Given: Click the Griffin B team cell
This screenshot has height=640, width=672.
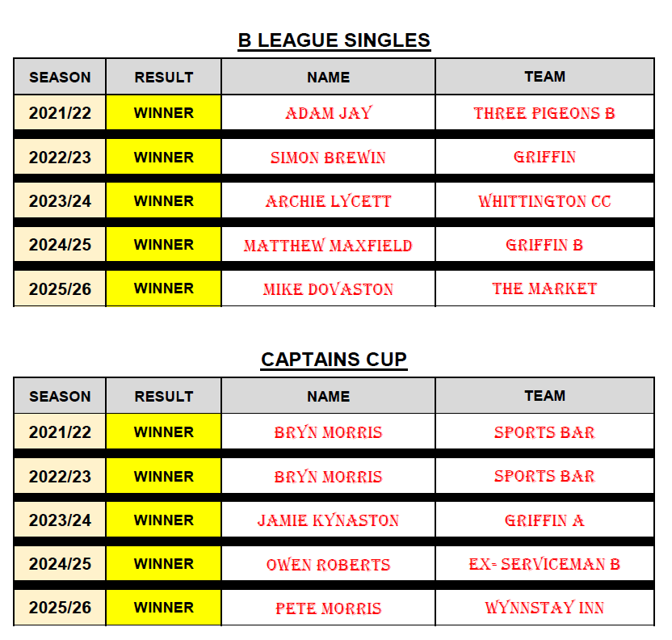Looking at the screenshot, I should coord(544,245).
